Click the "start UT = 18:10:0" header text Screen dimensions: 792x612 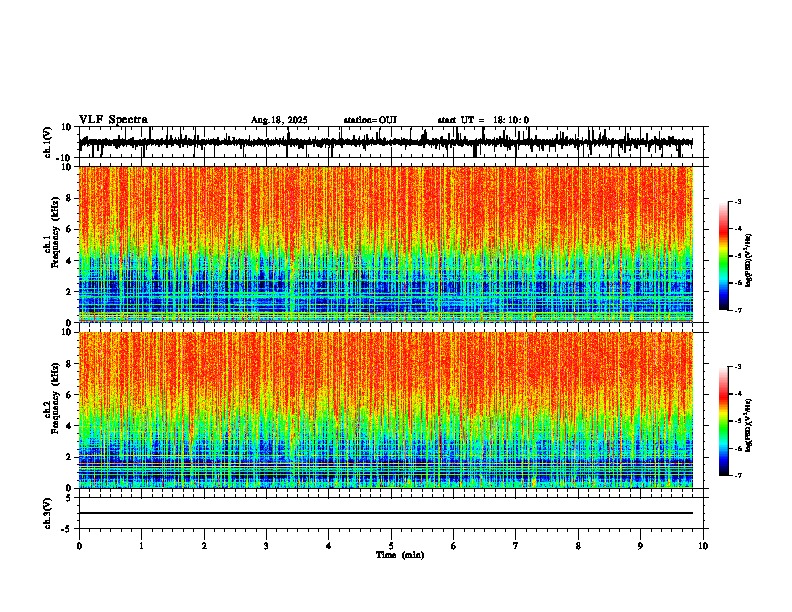coord(483,120)
